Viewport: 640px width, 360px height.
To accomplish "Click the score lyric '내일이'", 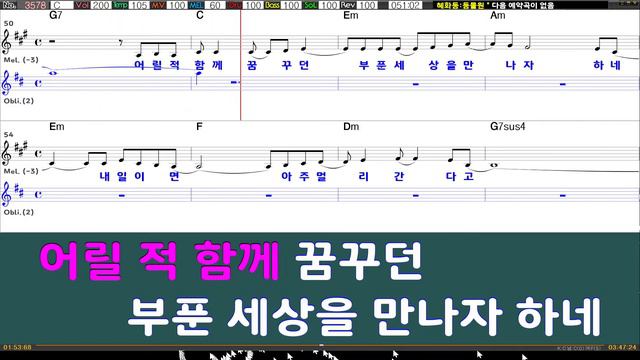I will point(122,176).
